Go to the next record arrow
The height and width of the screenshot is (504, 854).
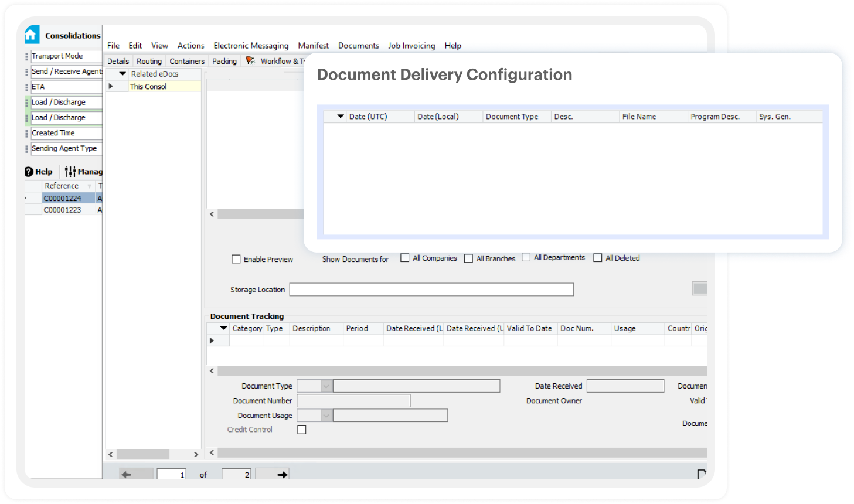click(x=282, y=475)
